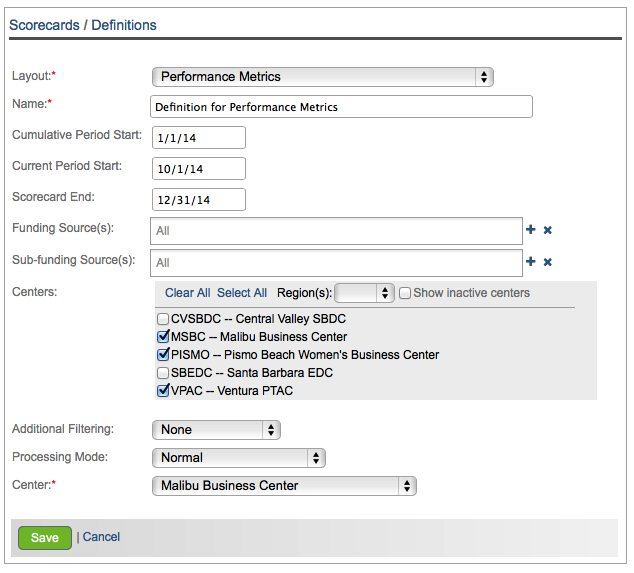Viewport: 634px width, 573px height.
Task: Check the SBEDC Santa Barbara EDC checkbox
Action: 163,373
